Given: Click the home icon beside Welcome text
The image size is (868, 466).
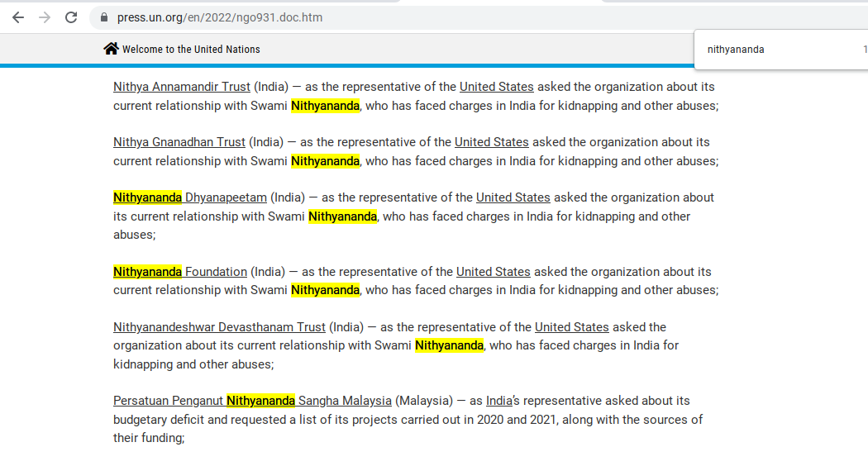Looking at the screenshot, I should click(x=111, y=49).
